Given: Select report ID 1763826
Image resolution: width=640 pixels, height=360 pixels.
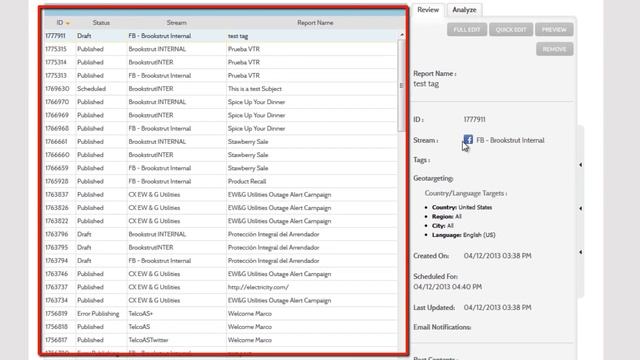Looking at the screenshot, I should pos(220,208).
